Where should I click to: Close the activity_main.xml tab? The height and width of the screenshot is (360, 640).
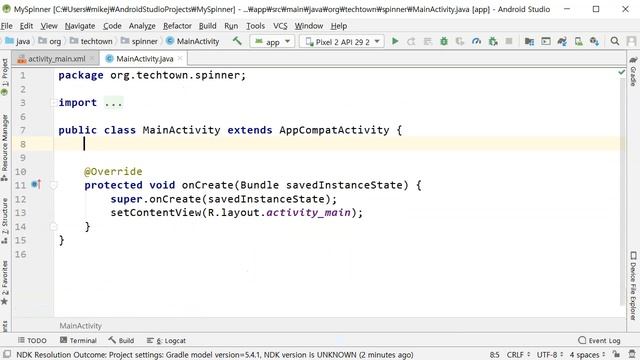92,58
